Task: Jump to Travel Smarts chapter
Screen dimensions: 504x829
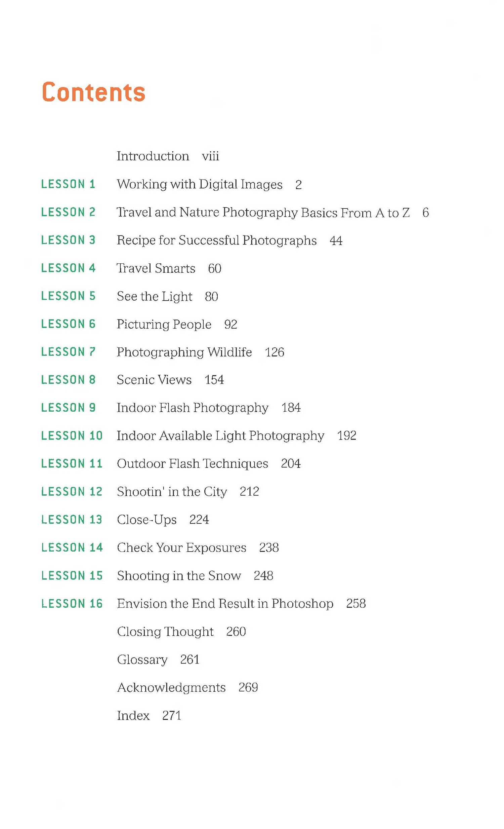Action: coord(156,268)
